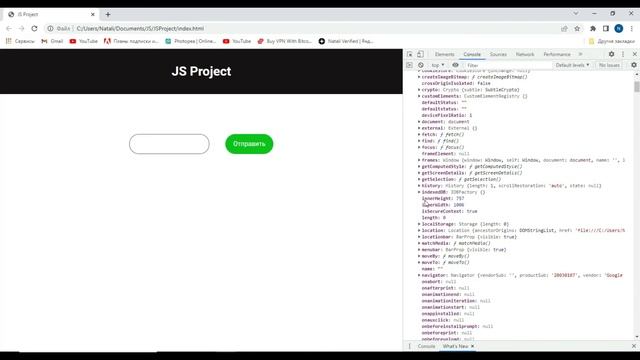The width and height of the screenshot is (640, 360).
Task: Expand the history property
Action: click(419, 186)
